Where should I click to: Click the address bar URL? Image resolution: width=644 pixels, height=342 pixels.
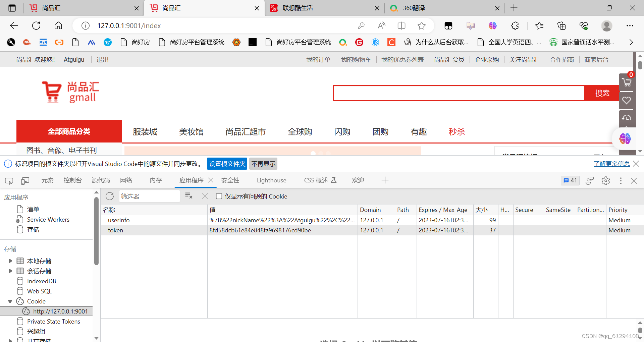point(129,25)
